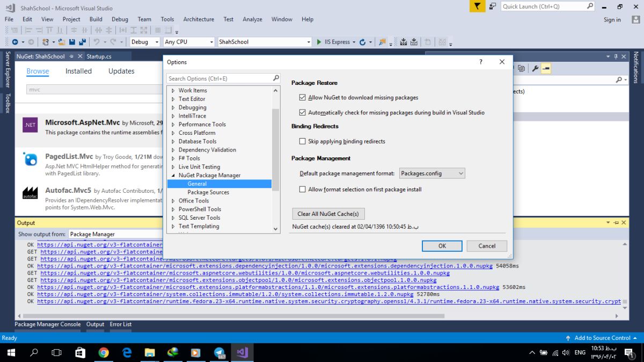The width and height of the screenshot is (644, 362).
Task: Uncheck Automatically check for missing packages during build
Action: pos(303,113)
